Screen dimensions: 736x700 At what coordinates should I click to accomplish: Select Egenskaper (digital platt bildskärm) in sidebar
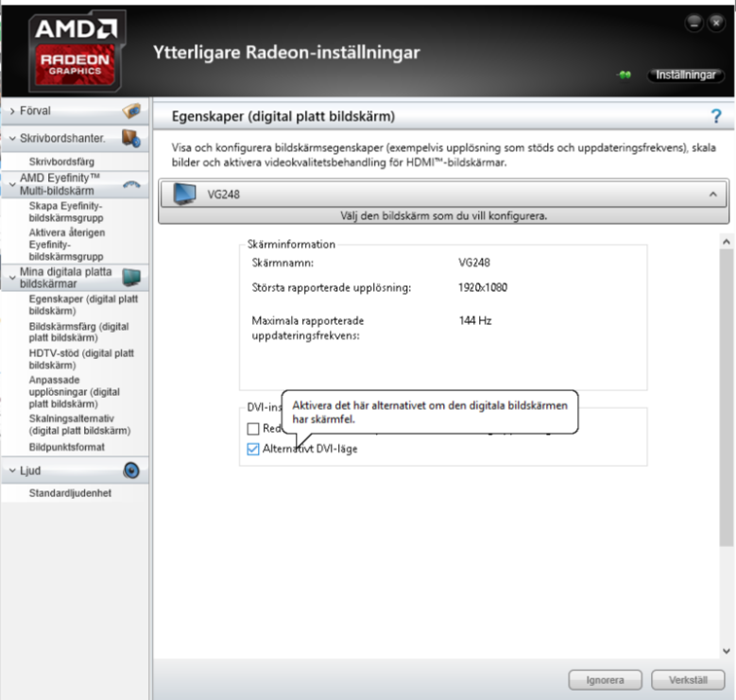(x=83, y=305)
